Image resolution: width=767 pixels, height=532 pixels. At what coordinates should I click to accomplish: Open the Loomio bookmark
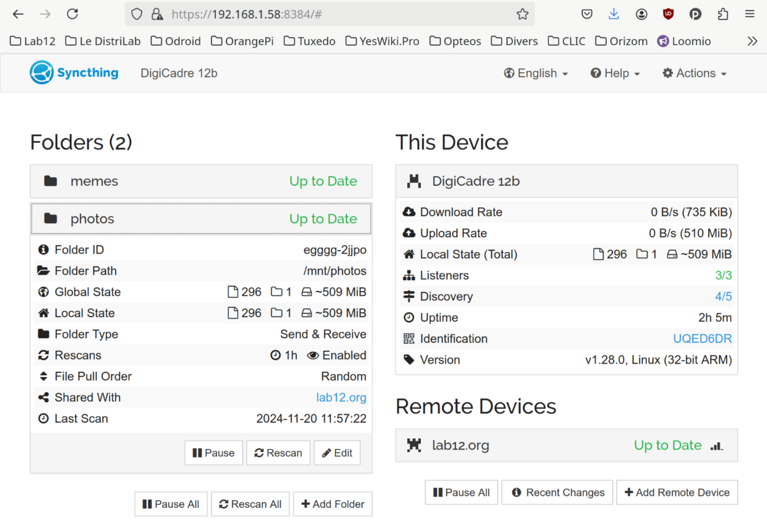point(684,41)
